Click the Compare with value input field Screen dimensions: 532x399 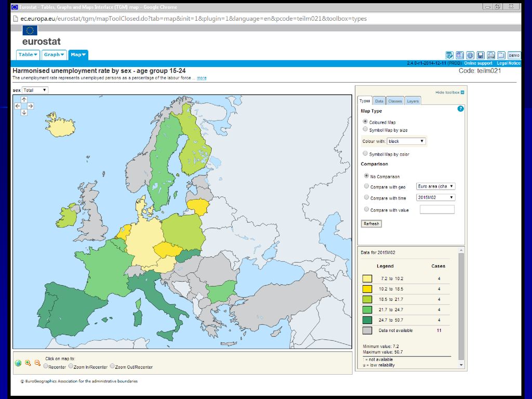click(437, 210)
